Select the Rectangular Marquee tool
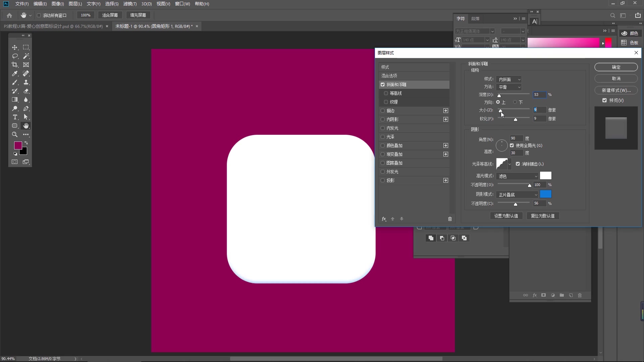The width and height of the screenshot is (644, 362). (x=26, y=47)
